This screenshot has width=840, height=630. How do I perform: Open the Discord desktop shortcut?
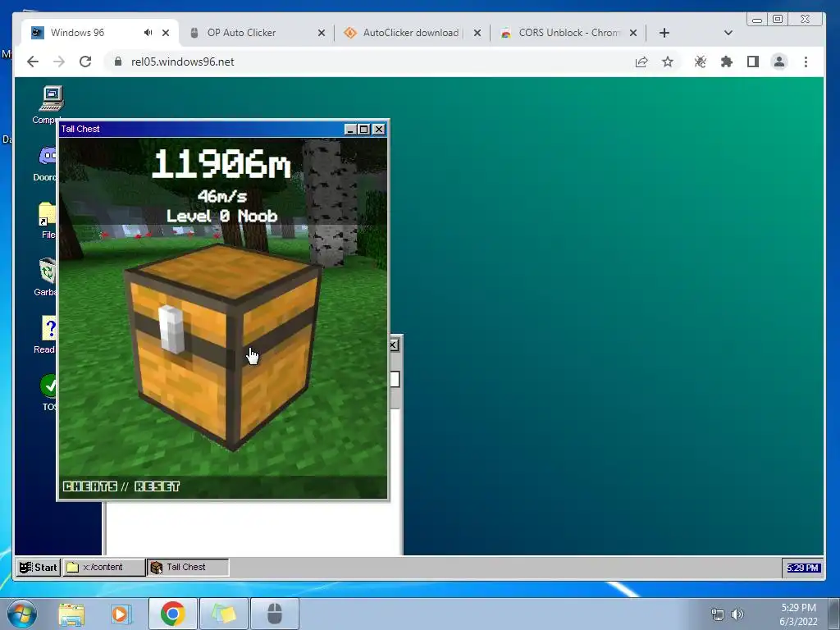(47, 163)
